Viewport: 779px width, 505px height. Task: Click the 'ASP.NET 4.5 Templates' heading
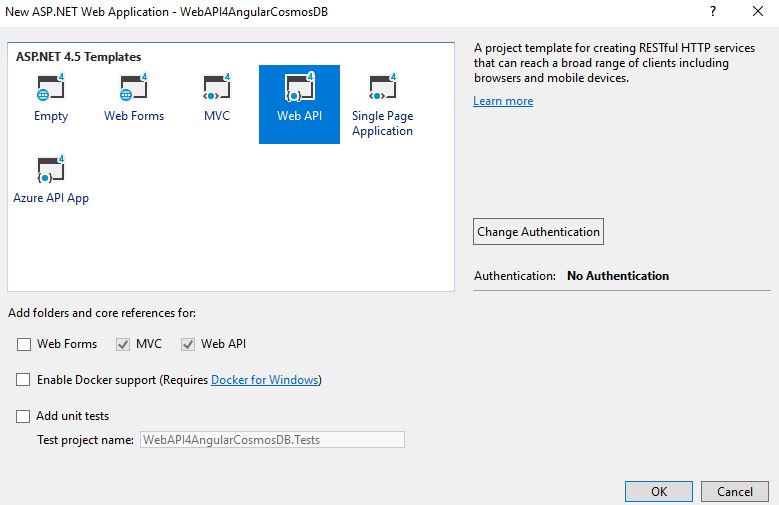[x=78, y=57]
